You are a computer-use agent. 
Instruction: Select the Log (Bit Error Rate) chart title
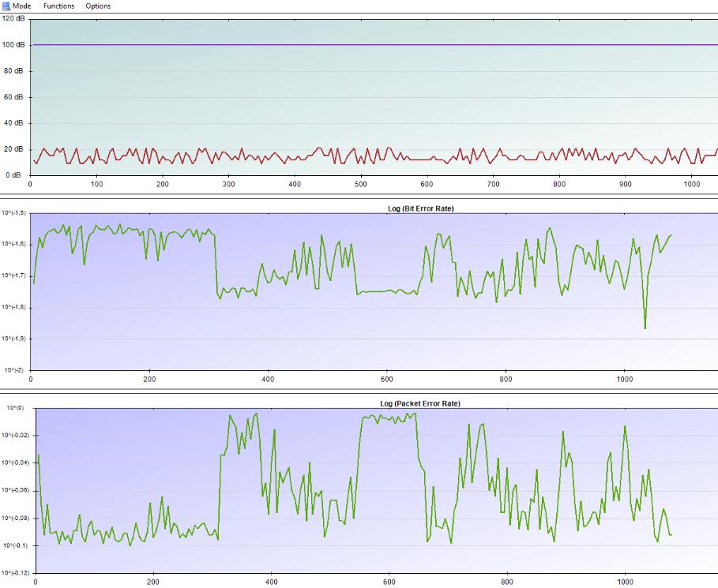(x=421, y=208)
